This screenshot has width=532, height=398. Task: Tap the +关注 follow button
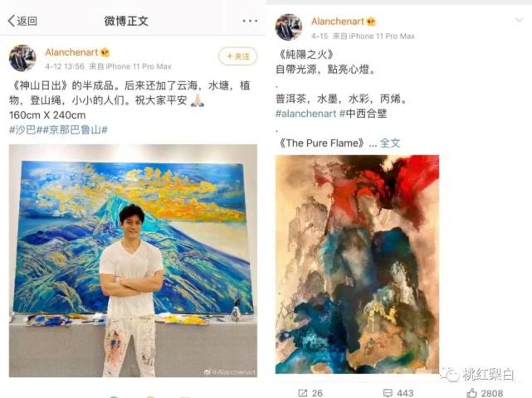237,56
